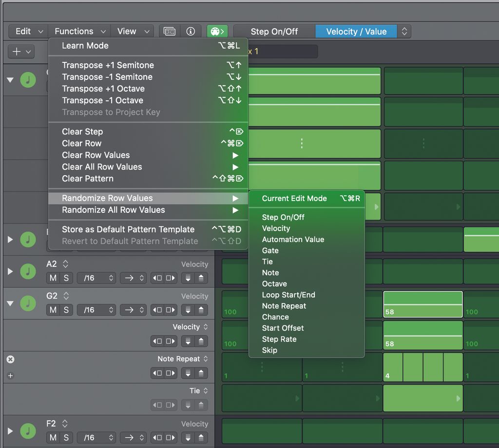
Task: Select Chance from the Randomize Row Values submenu
Action: coord(275,317)
